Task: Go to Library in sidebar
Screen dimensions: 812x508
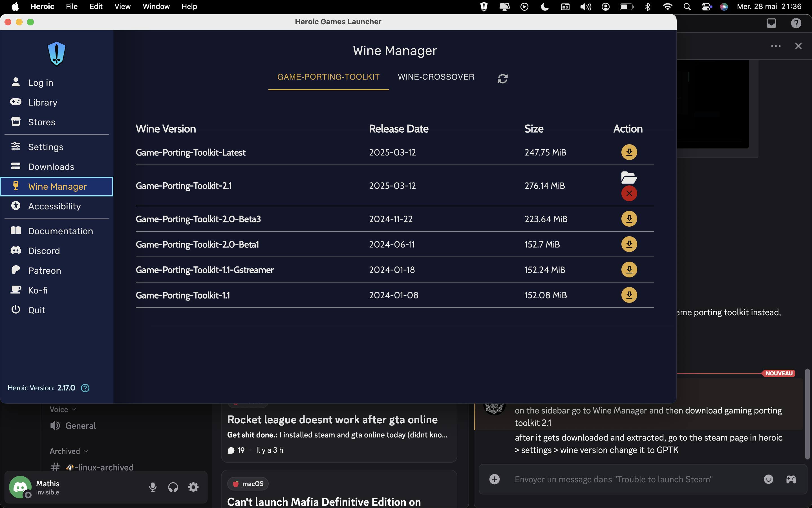Action: tap(56, 102)
